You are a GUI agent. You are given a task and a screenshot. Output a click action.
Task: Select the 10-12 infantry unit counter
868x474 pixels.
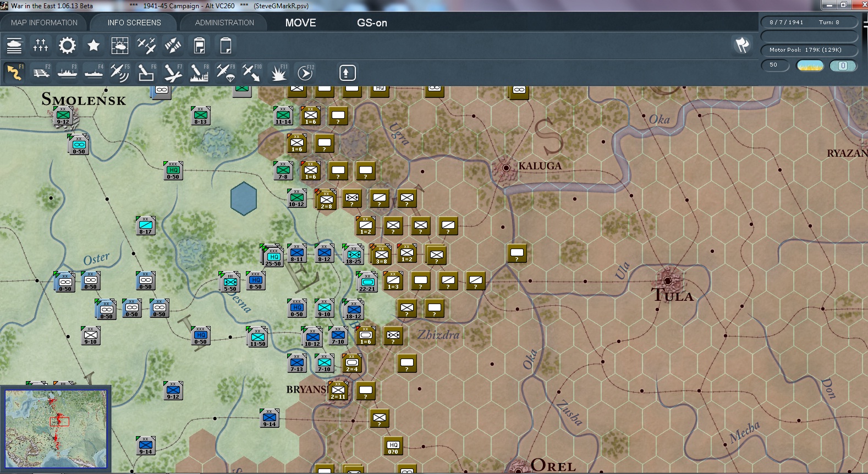click(x=296, y=199)
